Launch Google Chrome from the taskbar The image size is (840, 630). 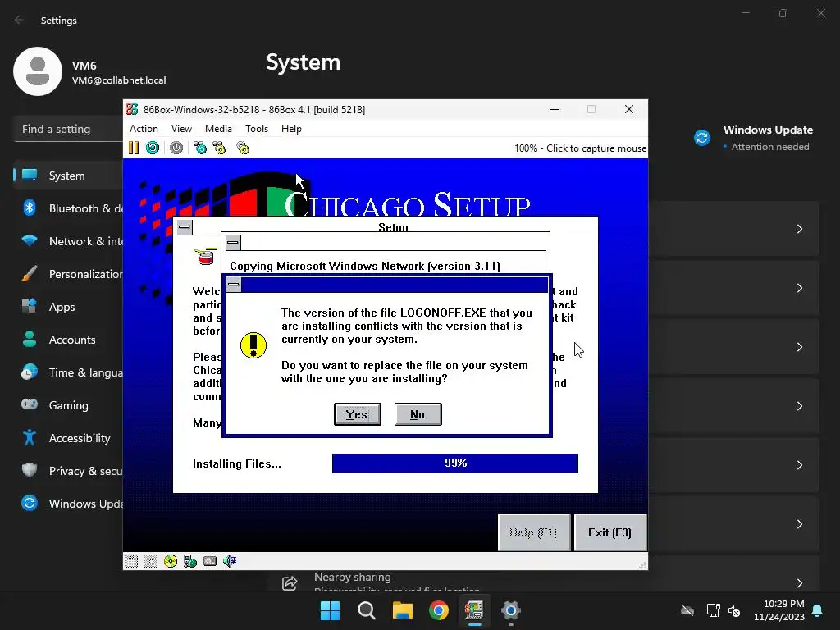point(439,610)
